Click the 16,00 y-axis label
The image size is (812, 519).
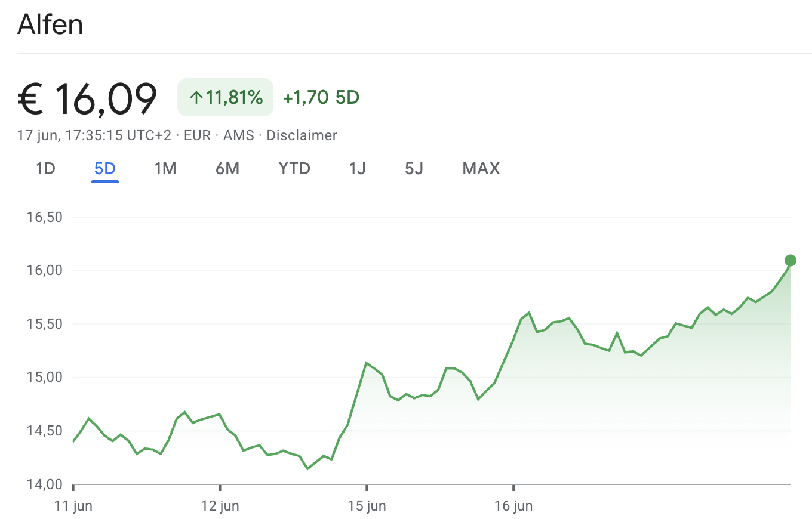pyautogui.click(x=45, y=270)
